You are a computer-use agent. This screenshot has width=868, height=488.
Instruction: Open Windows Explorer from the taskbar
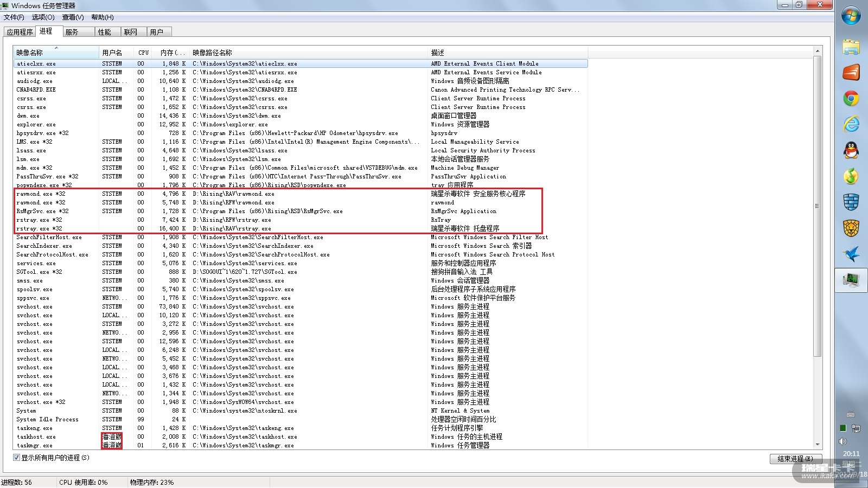point(851,47)
